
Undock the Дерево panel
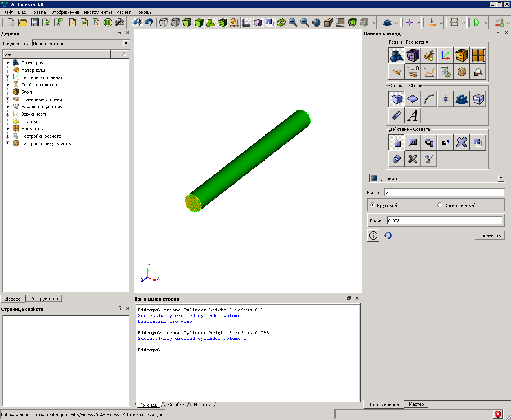pyautogui.click(x=120, y=33)
